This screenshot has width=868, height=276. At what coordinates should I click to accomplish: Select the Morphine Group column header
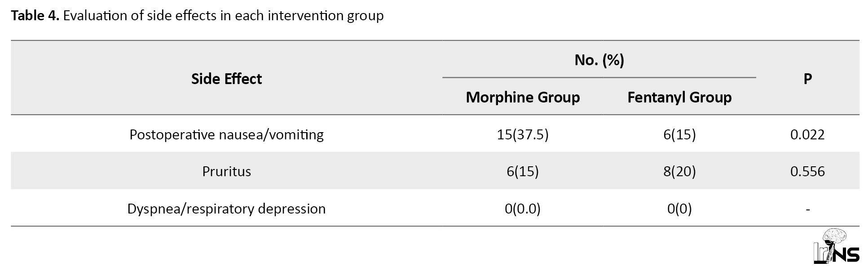point(523,97)
